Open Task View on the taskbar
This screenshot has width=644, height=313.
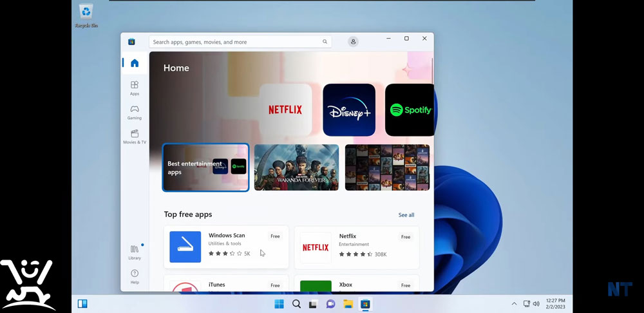[314, 304]
